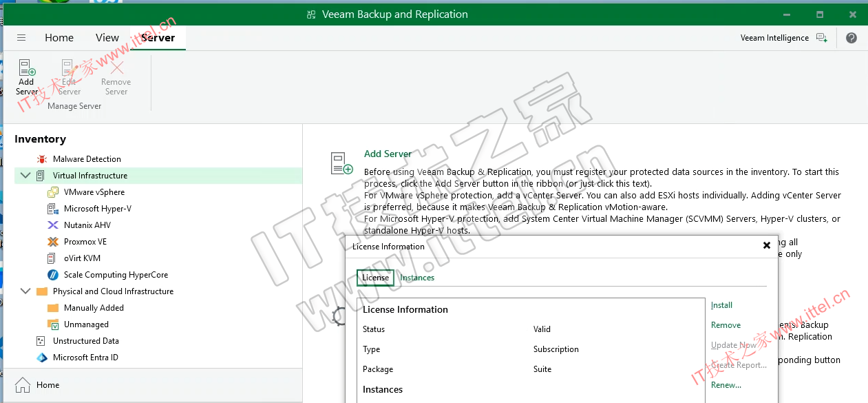Select Microsoft Hyper-V node
Image resolution: width=868 pixels, height=403 pixels.
tap(97, 209)
